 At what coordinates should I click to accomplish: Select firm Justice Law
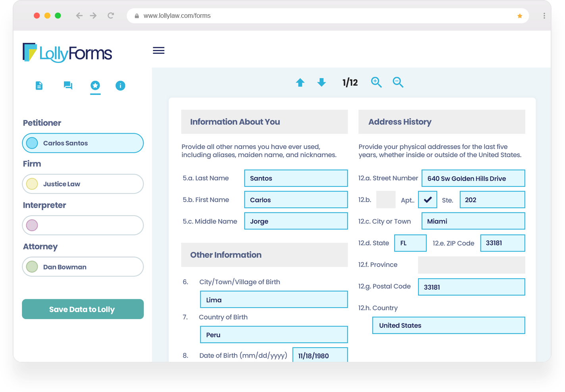(x=83, y=184)
